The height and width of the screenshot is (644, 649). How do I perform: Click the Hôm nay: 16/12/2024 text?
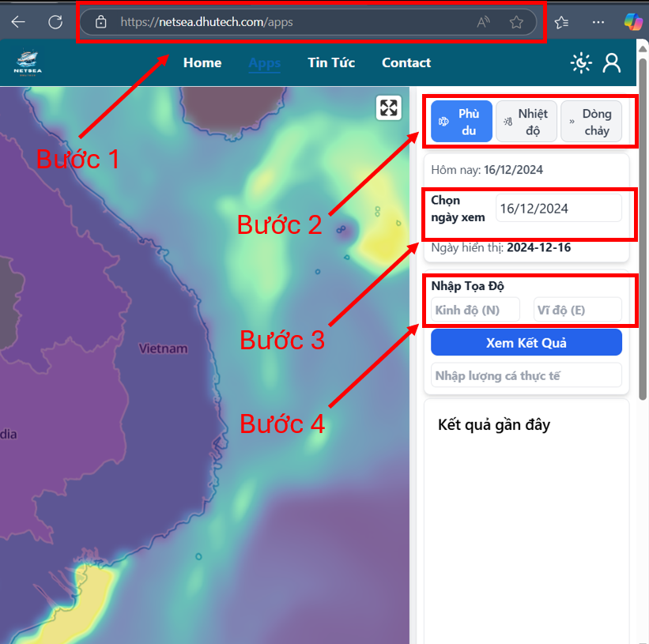coord(487,170)
